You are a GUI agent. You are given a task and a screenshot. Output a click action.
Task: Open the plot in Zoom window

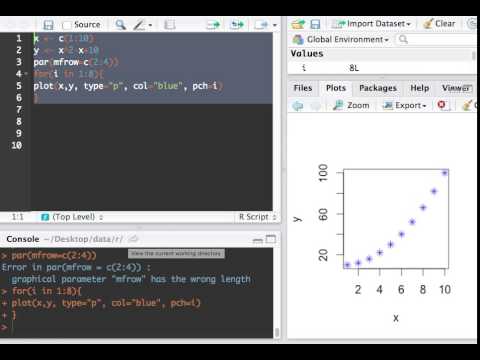click(351, 105)
